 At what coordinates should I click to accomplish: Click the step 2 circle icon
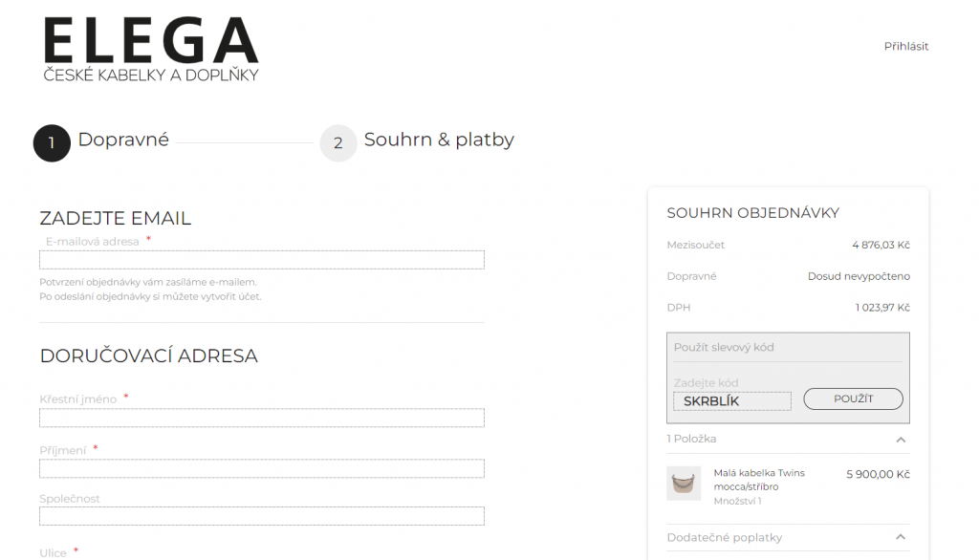pyautogui.click(x=338, y=143)
